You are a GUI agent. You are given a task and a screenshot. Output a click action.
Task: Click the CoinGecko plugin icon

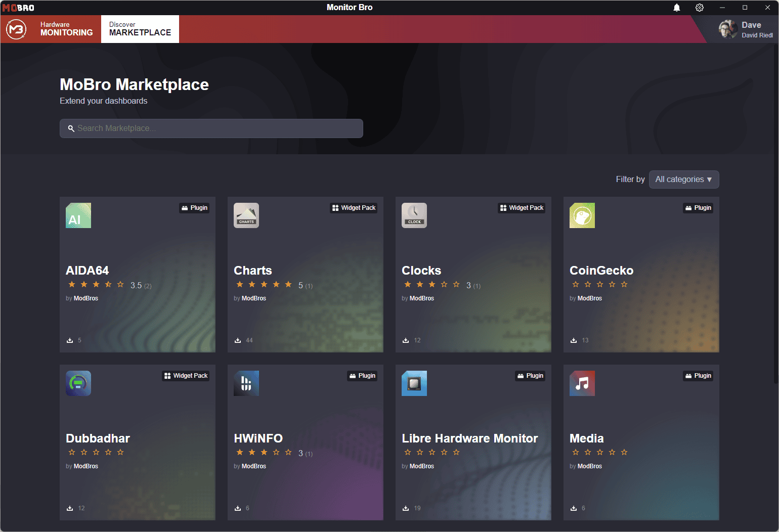tap(582, 215)
